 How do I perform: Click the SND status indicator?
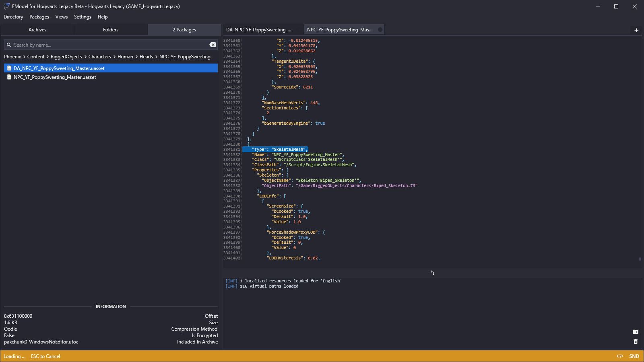pyautogui.click(x=634, y=356)
